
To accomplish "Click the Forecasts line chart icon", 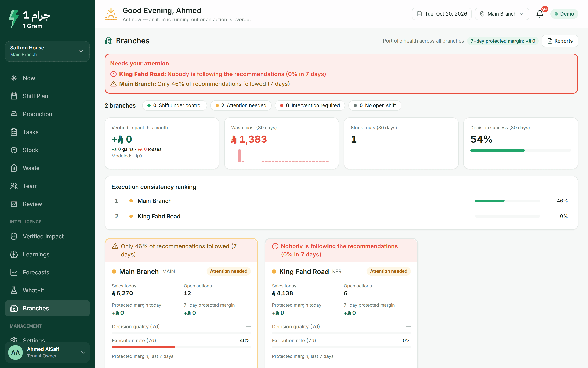I will pos(14,272).
